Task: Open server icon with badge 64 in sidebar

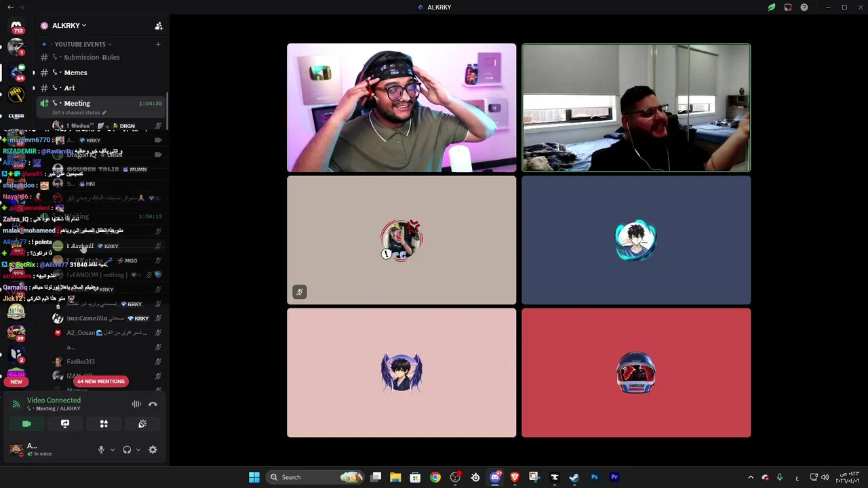Action: coord(16,72)
